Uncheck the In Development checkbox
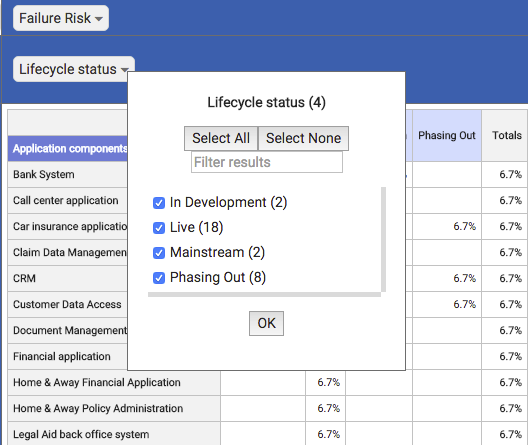This screenshot has height=445, width=528. coord(159,203)
